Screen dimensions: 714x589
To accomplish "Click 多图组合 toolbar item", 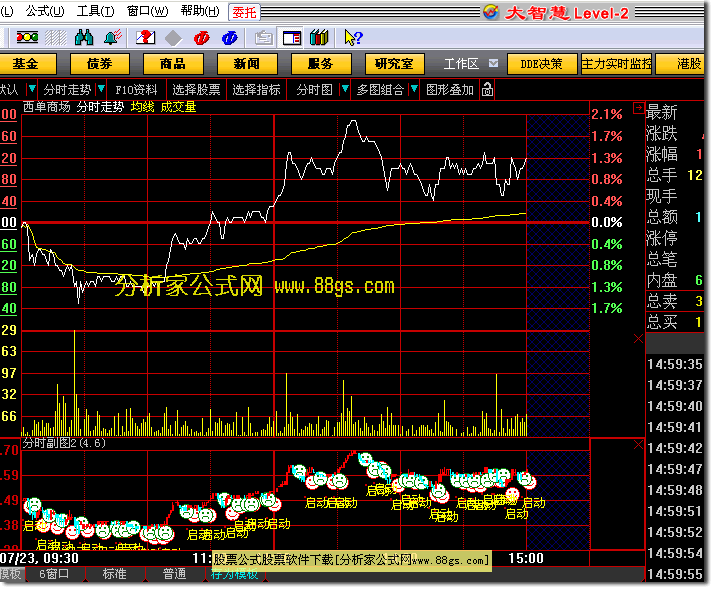I will 380,90.
